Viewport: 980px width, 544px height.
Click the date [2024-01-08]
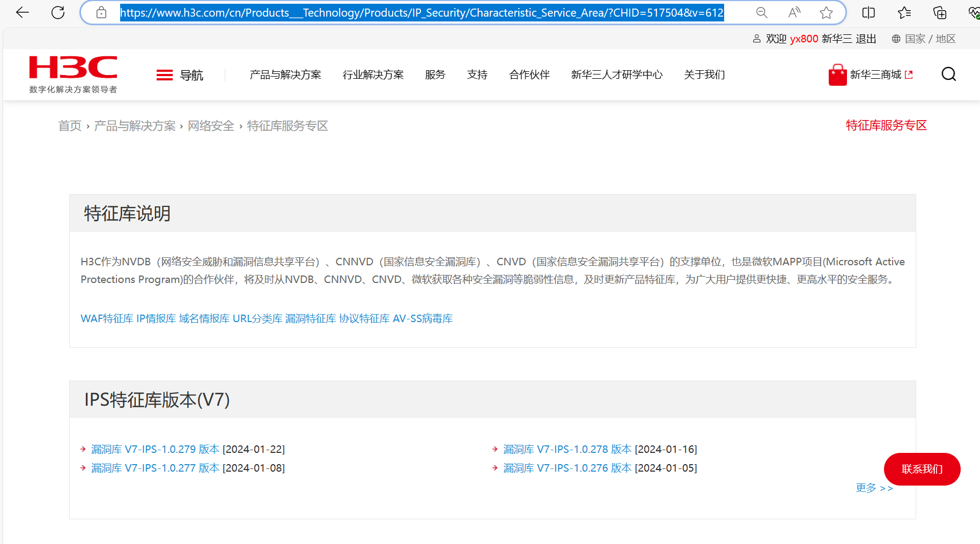click(254, 468)
